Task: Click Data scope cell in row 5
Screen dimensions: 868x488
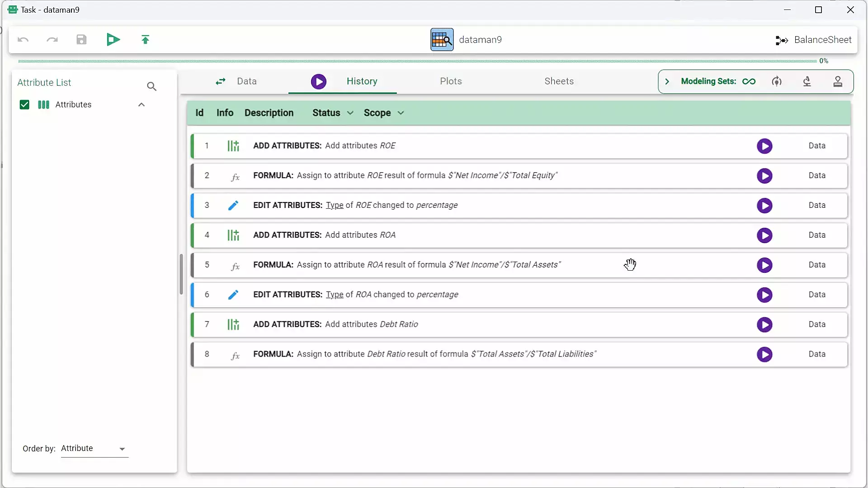Action: coord(817,265)
